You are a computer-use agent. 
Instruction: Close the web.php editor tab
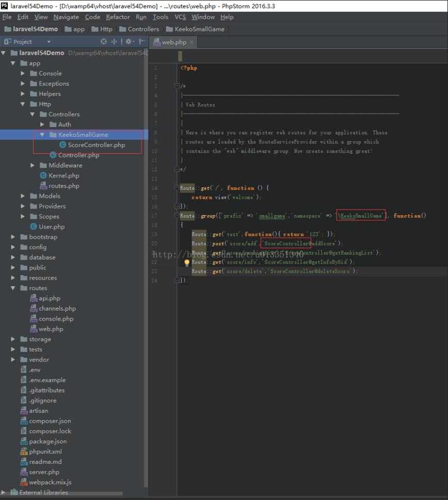(191, 42)
